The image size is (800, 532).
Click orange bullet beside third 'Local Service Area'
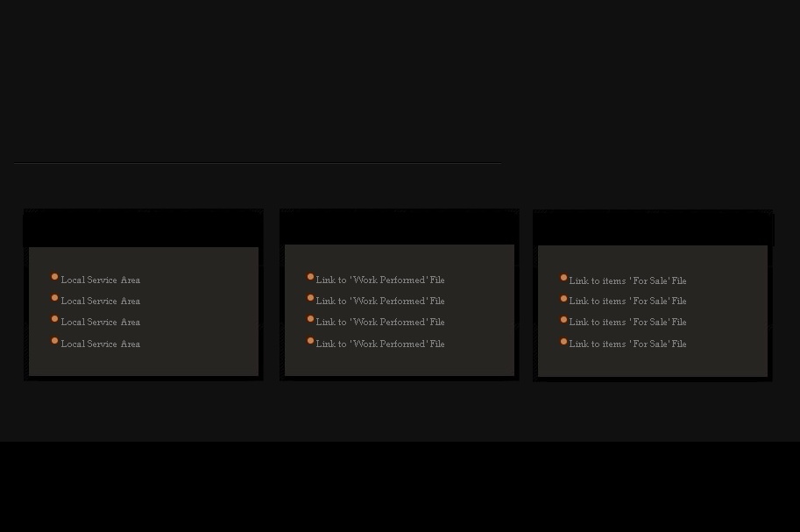[x=54, y=319]
